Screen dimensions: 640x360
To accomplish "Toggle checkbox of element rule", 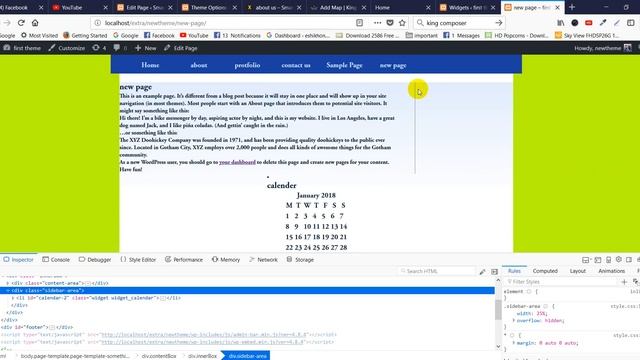I will pos(529,291).
